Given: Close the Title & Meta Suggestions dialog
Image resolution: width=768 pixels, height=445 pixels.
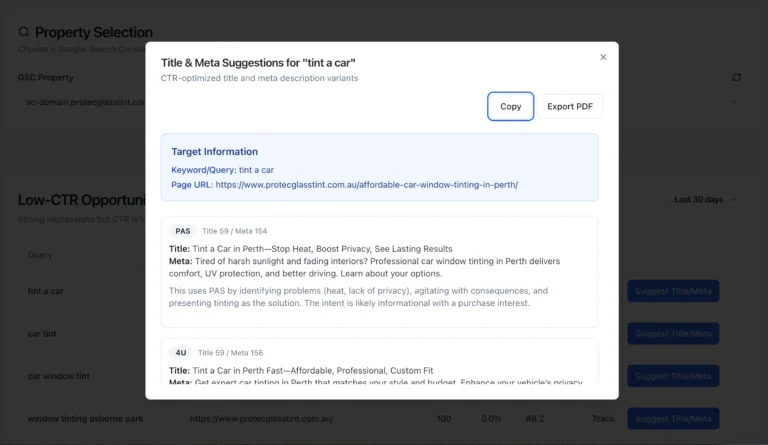Looking at the screenshot, I should tap(603, 57).
